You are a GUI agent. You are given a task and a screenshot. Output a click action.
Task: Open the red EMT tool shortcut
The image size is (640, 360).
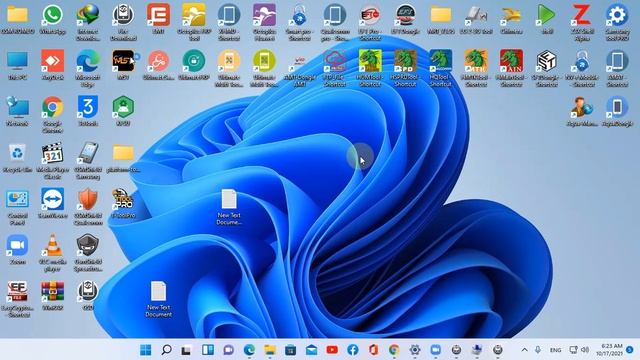pyautogui.click(x=158, y=15)
